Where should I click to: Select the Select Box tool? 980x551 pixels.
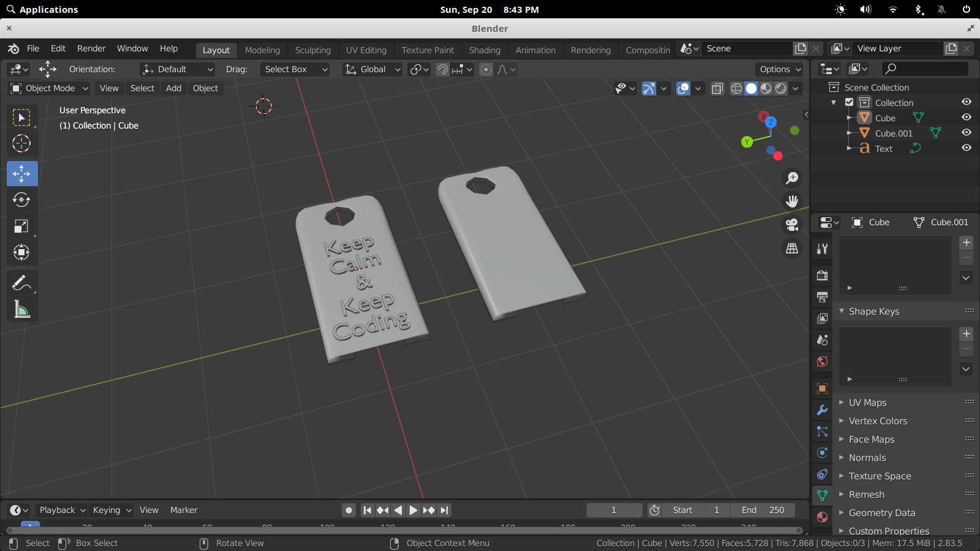21,117
